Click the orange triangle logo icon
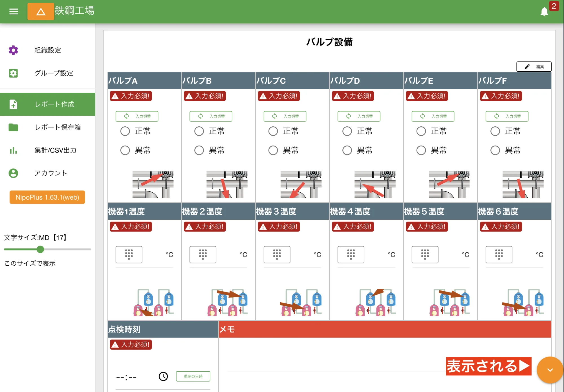This screenshot has width=564, height=392. click(41, 12)
